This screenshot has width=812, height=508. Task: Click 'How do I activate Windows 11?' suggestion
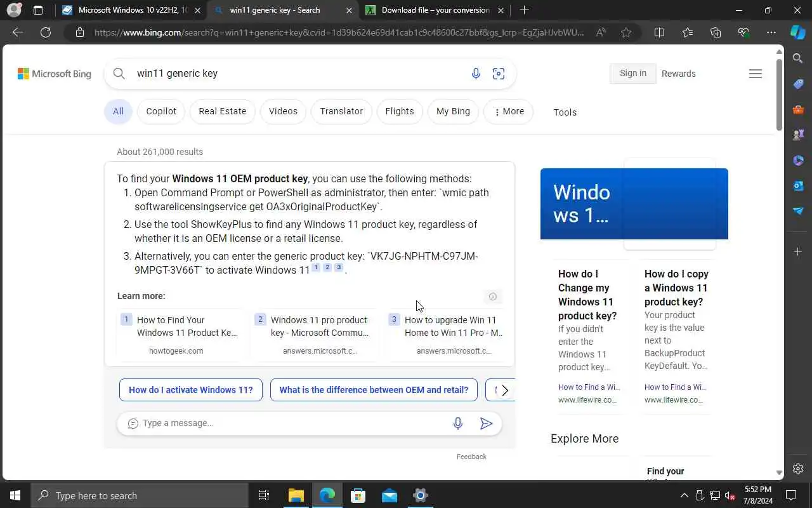pyautogui.click(x=190, y=391)
